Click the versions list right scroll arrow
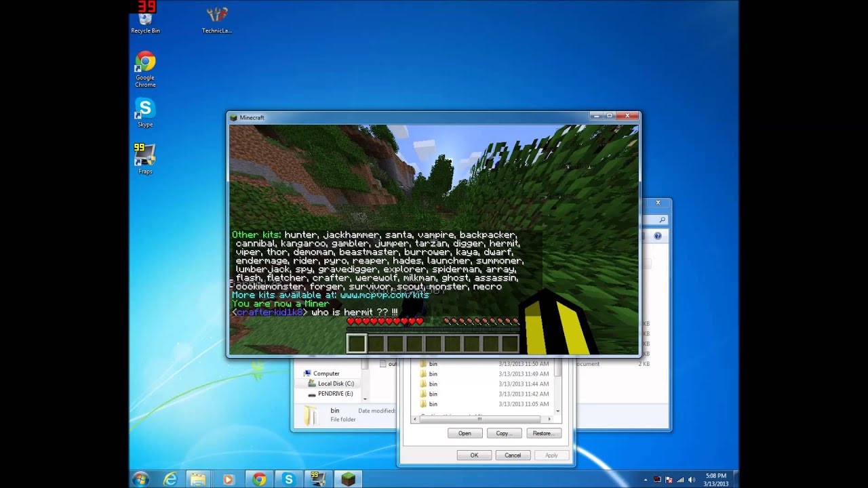The height and width of the screenshot is (488, 868). (x=550, y=419)
